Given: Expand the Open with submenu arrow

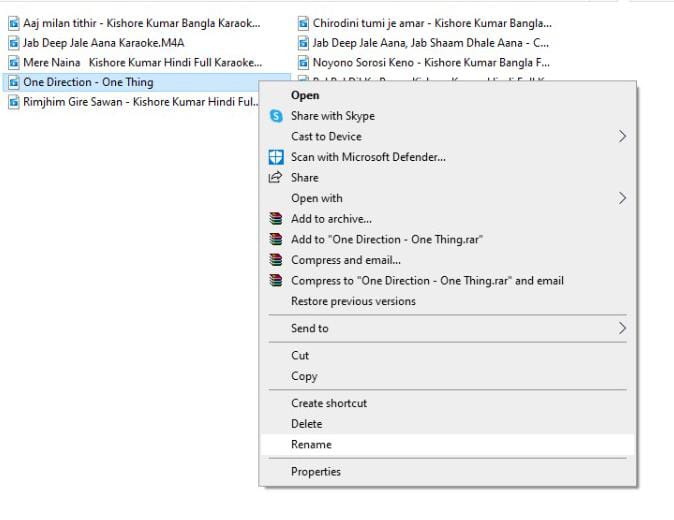Looking at the screenshot, I should point(622,199).
